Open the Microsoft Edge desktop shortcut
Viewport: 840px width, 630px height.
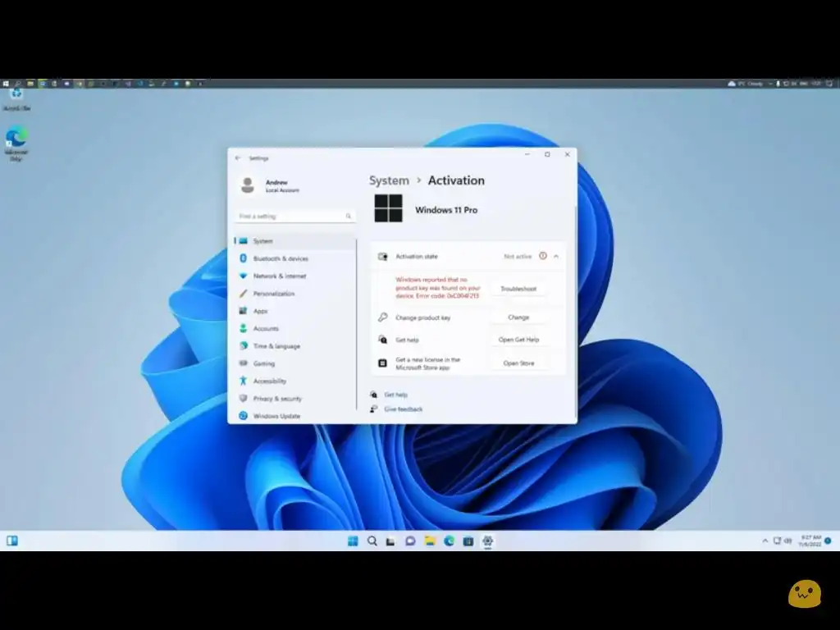[16, 144]
